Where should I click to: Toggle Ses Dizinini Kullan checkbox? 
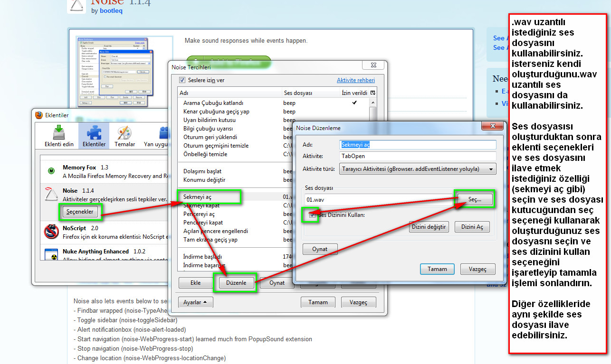click(x=312, y=215)
